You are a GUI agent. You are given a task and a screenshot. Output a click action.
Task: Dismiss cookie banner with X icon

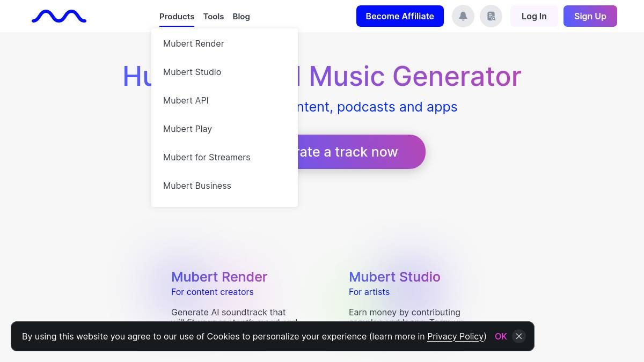pyautogui.click(x=518, y=336)
